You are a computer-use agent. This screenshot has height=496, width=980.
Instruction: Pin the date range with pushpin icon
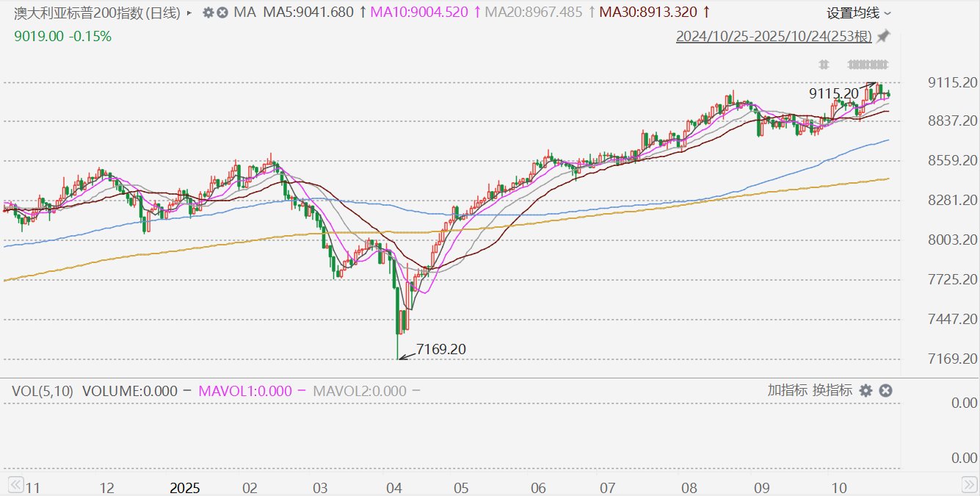(883, 36)
